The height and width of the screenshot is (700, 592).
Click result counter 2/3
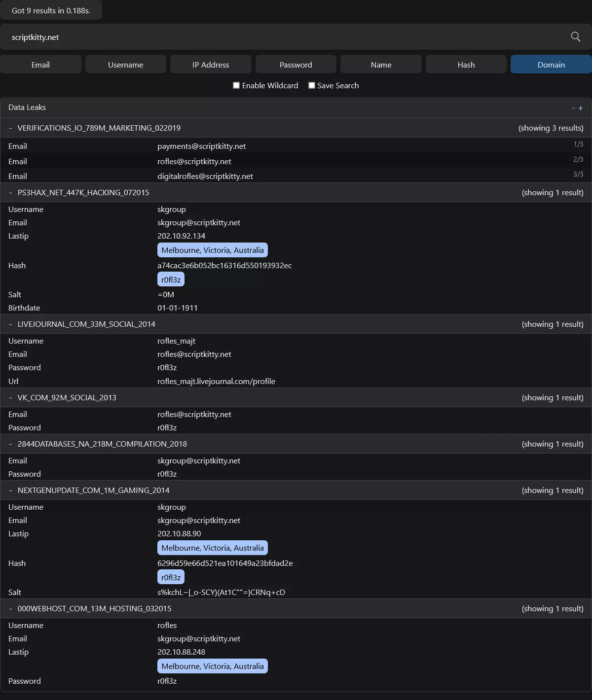click(578, 159)
